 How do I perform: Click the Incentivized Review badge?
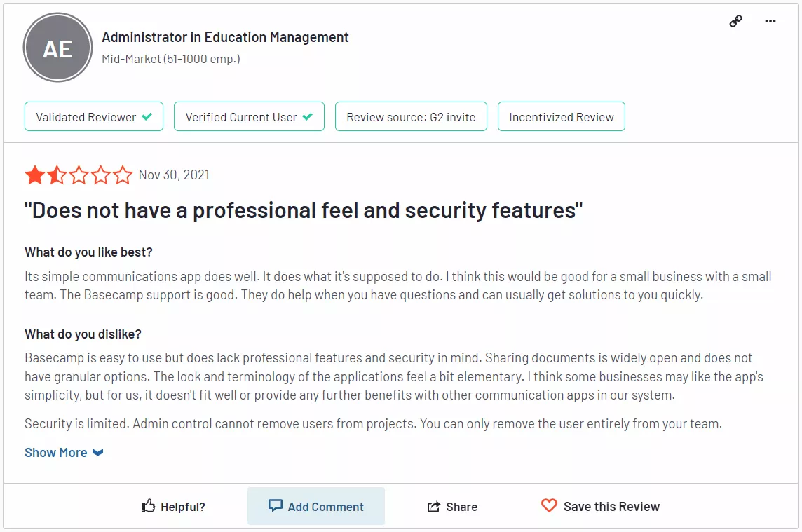[x=562, y=116]
